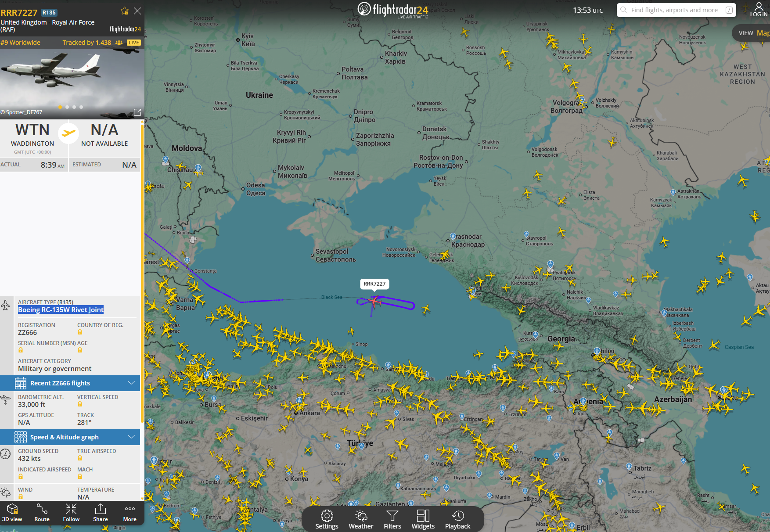Toggle Follow for the selected aircraft
This screenshot has width=770, height=532.
71,513
